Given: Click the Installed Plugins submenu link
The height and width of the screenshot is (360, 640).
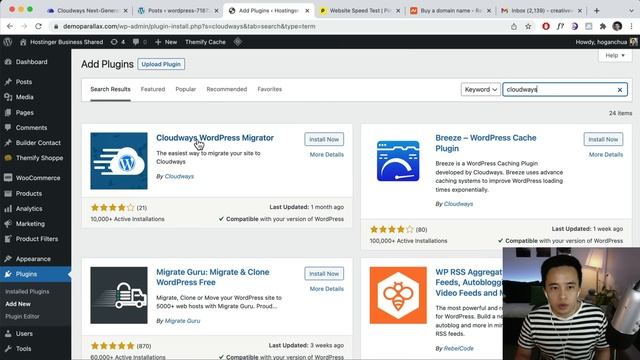Looking at the screenshot, I should 27,291.
